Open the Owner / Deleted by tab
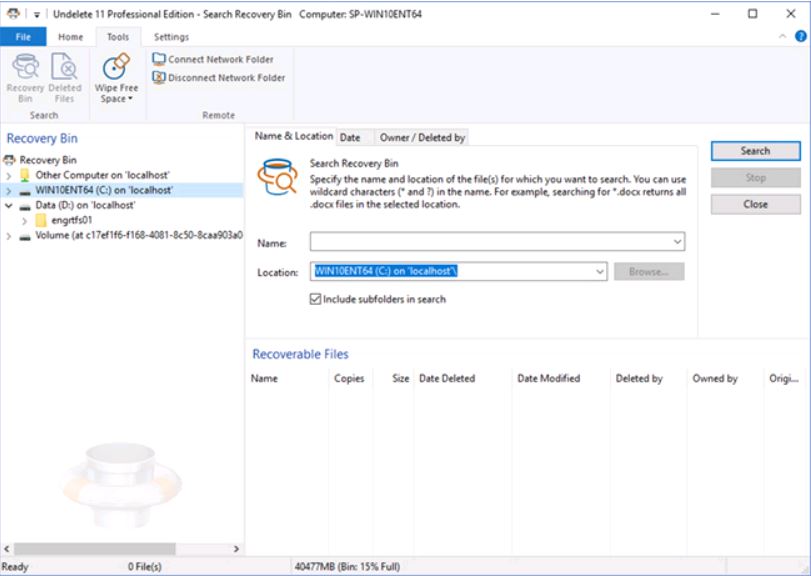The width and height of the screenshot is (811, 576). (x=422, y=138)
